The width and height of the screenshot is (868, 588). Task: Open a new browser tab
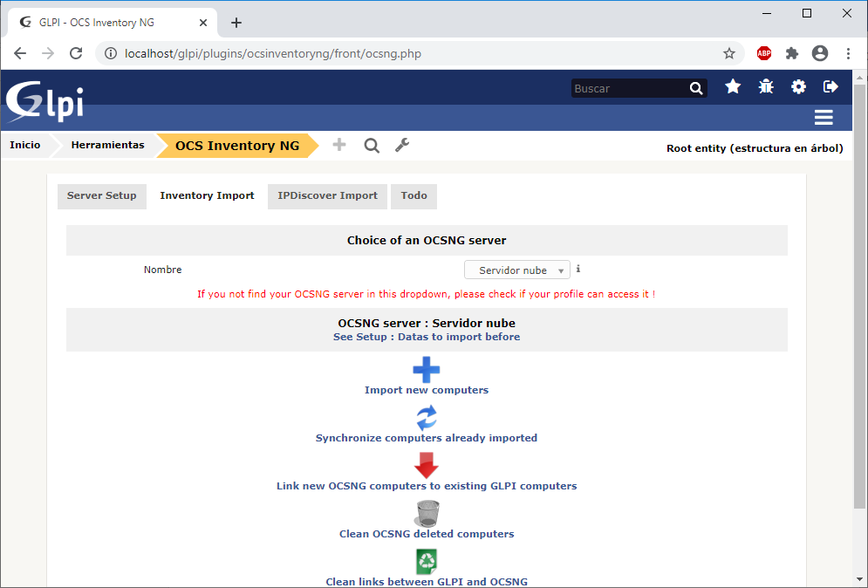pyautogui.click(x=236, y=23)
